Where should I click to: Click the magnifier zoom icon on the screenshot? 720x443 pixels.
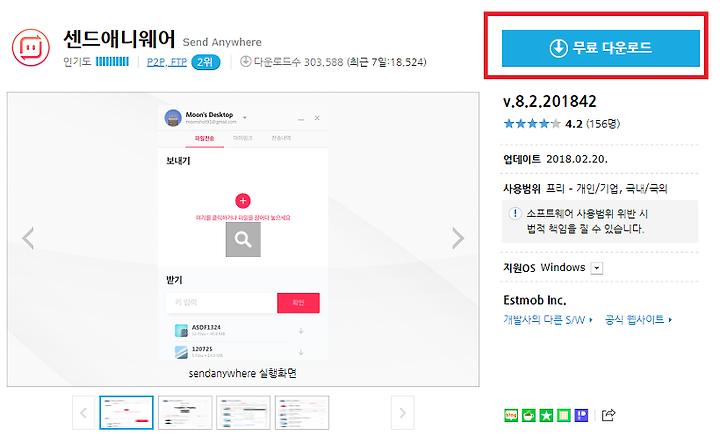tap(243, 239)
